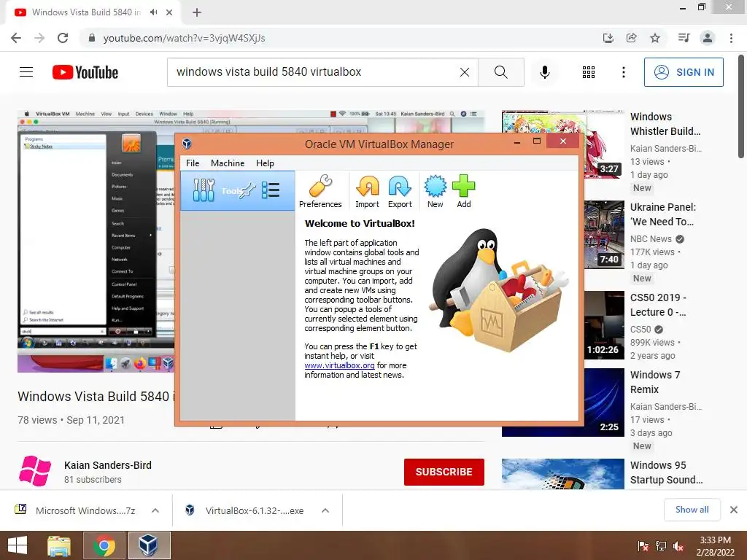Click VirtualBox icon in taskbar
The height and width of the screenshot is (560, 747).
(148, 545)
